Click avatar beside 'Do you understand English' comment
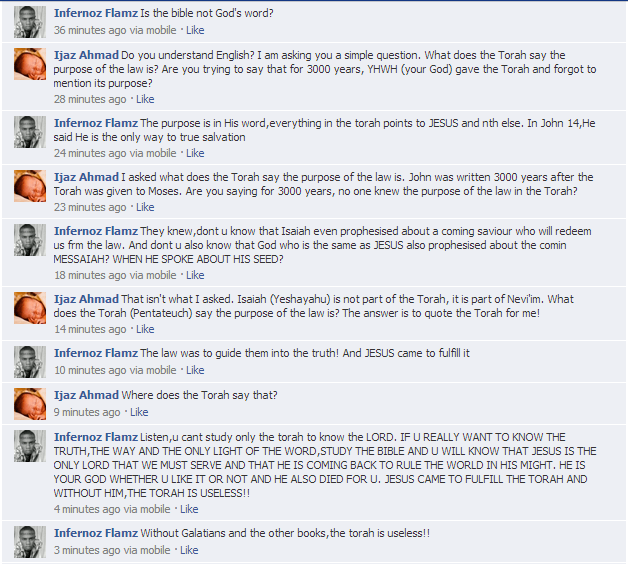628x564 pixels. pos(30,64)
